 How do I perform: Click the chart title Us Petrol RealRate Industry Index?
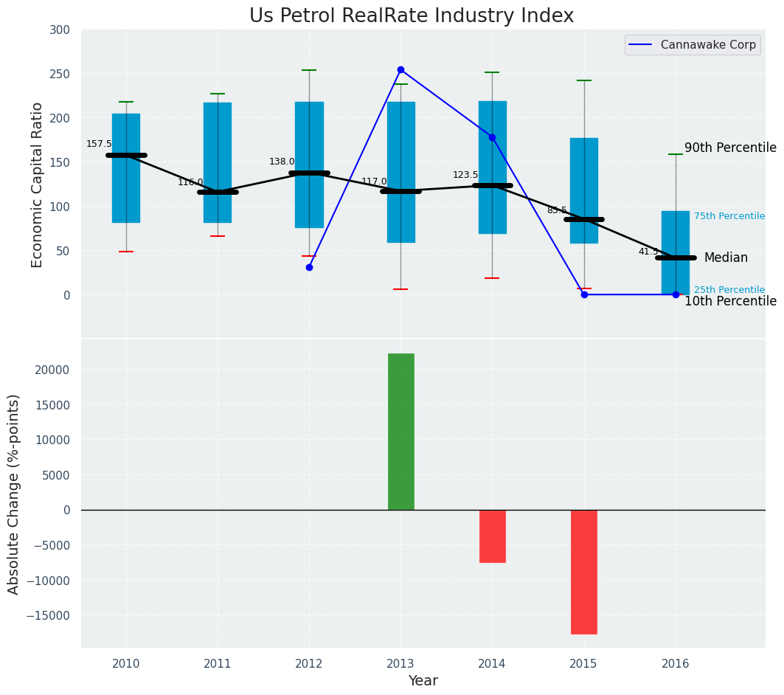click(x=412, y=15)
